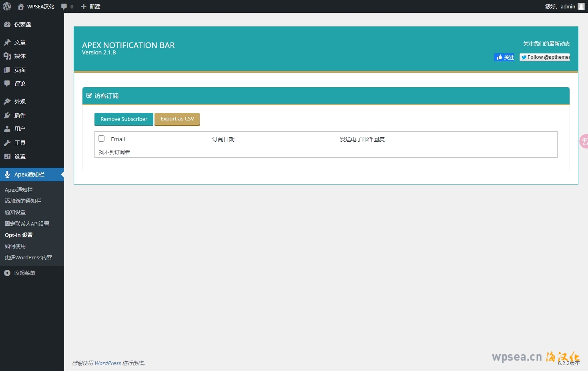
Task: Click the 订阅日期 column header
Action: (223, 139)
